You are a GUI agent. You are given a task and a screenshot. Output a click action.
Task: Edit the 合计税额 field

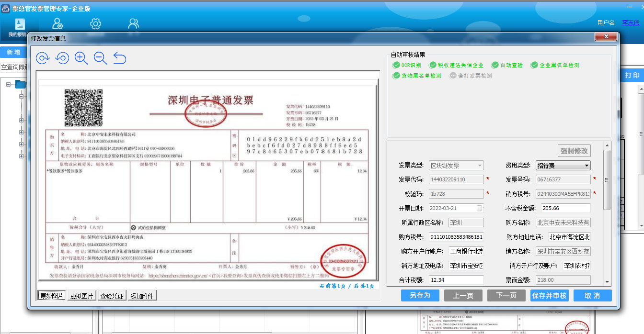tap(456, 280)
